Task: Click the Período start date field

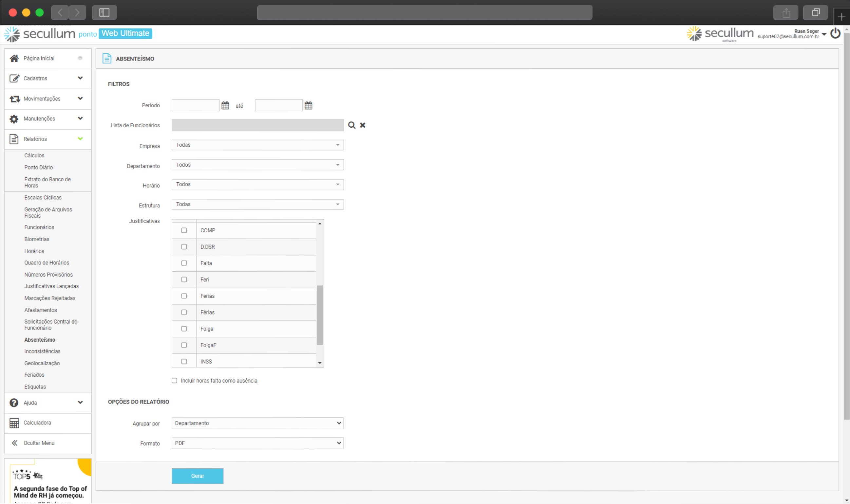Action: click(x=196, y=105)
